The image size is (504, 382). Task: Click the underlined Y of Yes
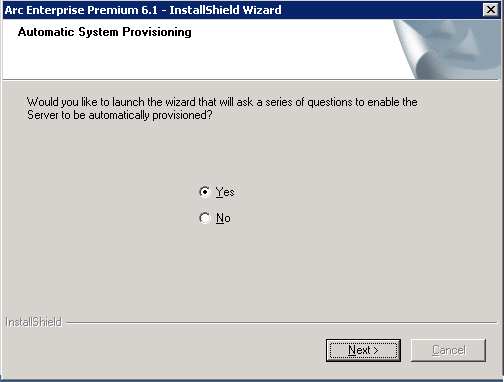coord(219,192)
